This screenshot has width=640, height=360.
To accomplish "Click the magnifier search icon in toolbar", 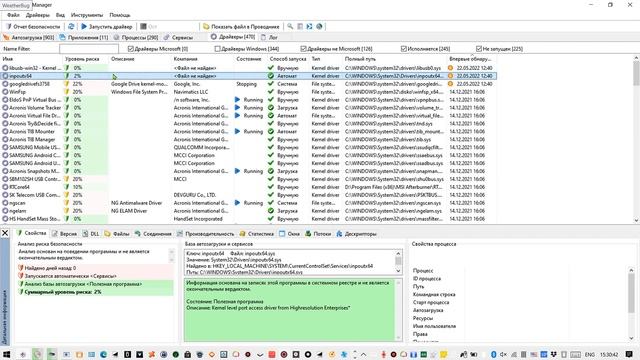I will [290, 27].
